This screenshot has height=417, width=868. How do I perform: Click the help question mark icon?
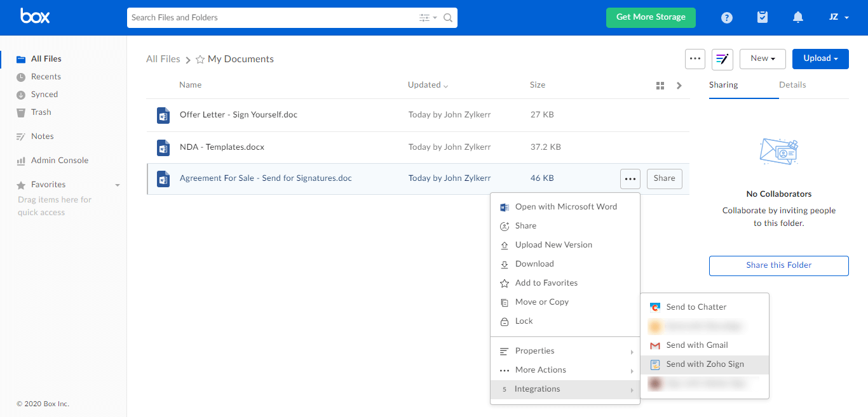(x=726, y=17)
